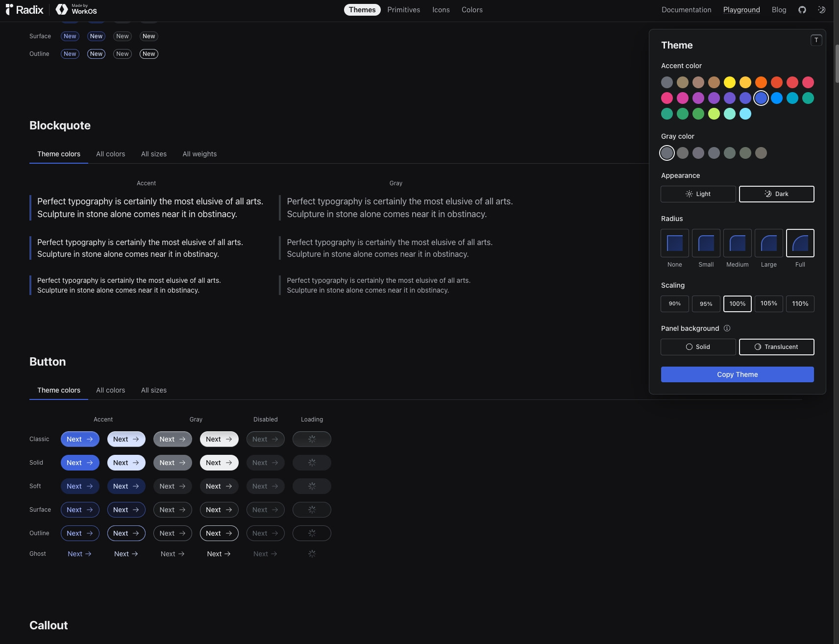Select the last gray color swatch

click(761, 153)
